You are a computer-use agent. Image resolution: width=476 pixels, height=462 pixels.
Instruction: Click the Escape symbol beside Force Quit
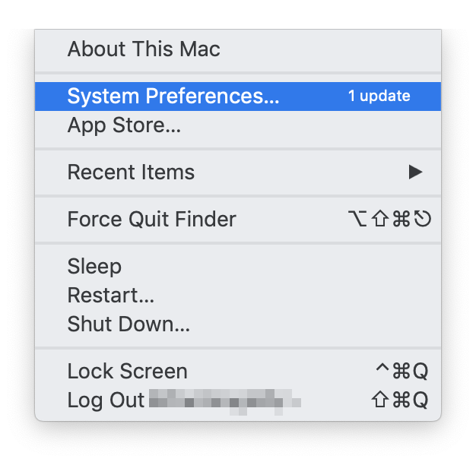423,220
